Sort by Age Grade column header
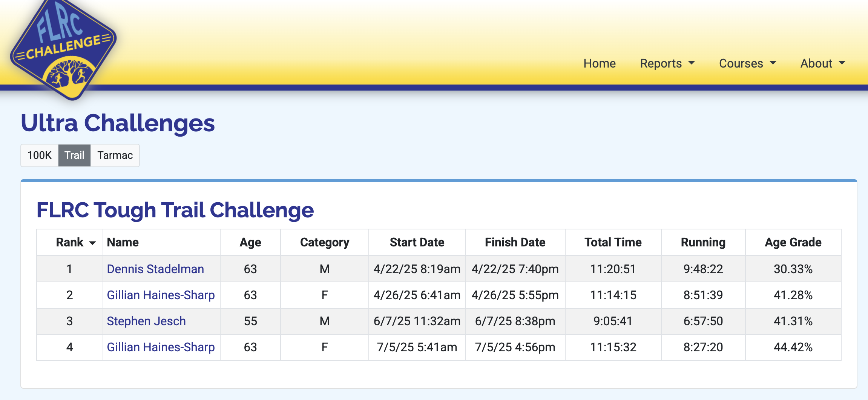This screenshot has width=868, height=400. [793, 242]
